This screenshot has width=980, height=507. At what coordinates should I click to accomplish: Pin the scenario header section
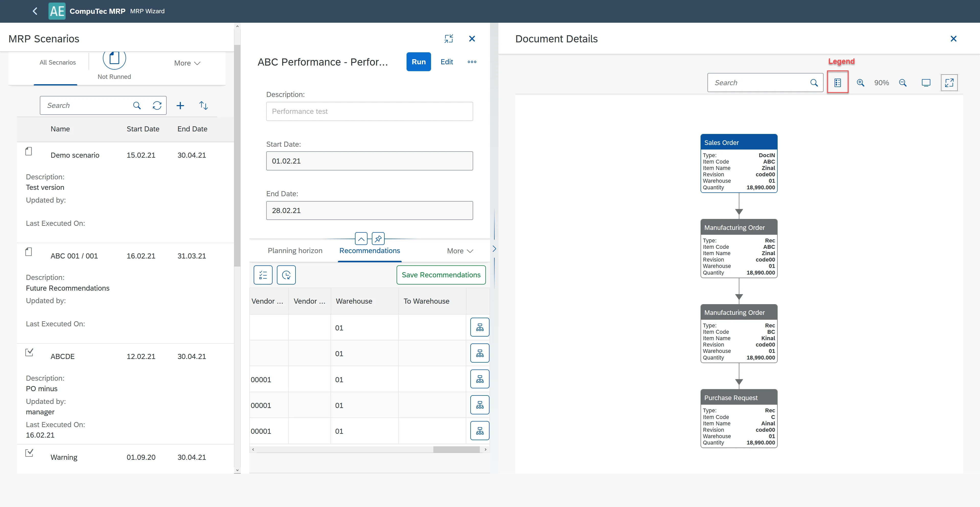tap(378, 239)
